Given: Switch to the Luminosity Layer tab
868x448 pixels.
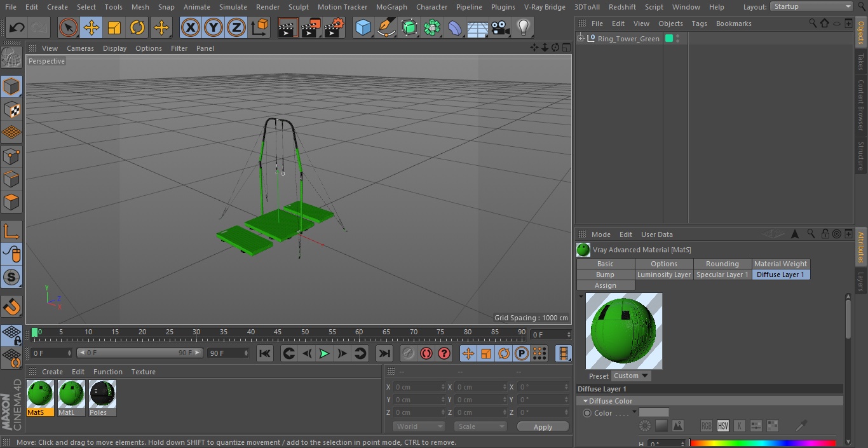Looking at the screenshot, I should (663, 275).
